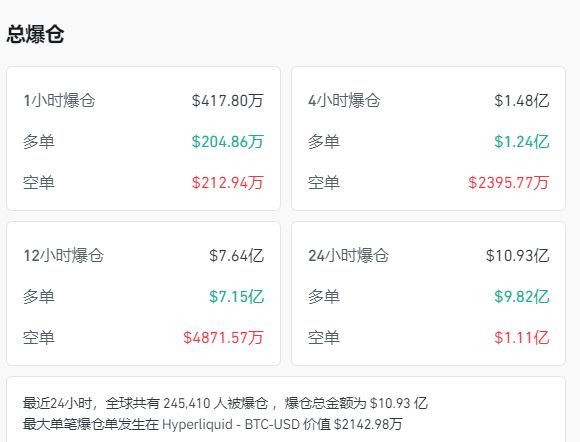Click 多单 label in 24小时爆仓 card

click(x=324, y=297)
